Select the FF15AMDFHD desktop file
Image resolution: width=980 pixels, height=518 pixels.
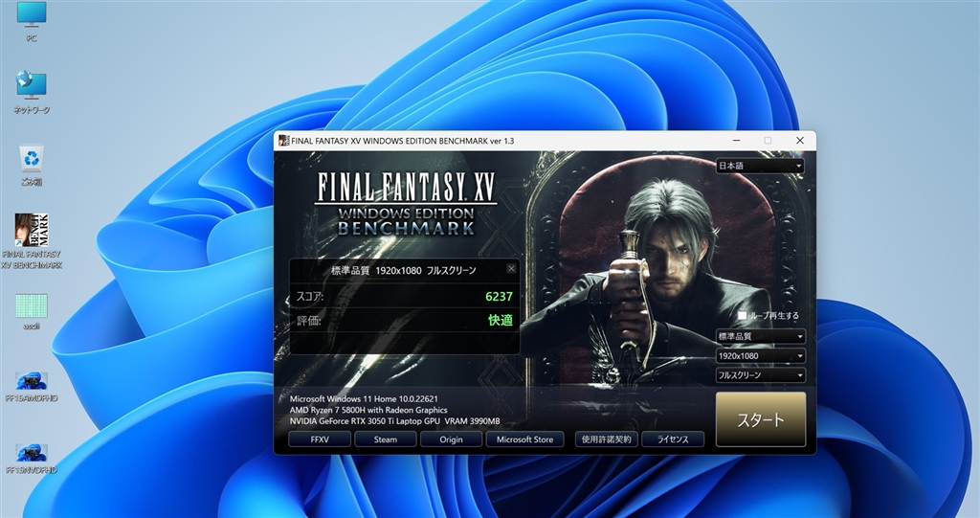(32, 387)
